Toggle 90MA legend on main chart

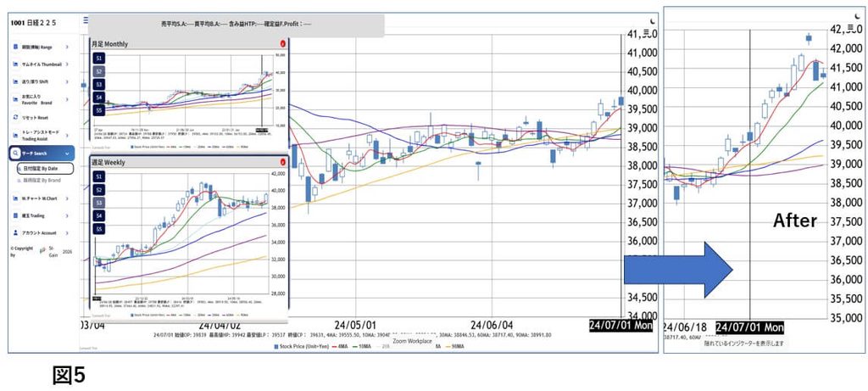[454, 347]
